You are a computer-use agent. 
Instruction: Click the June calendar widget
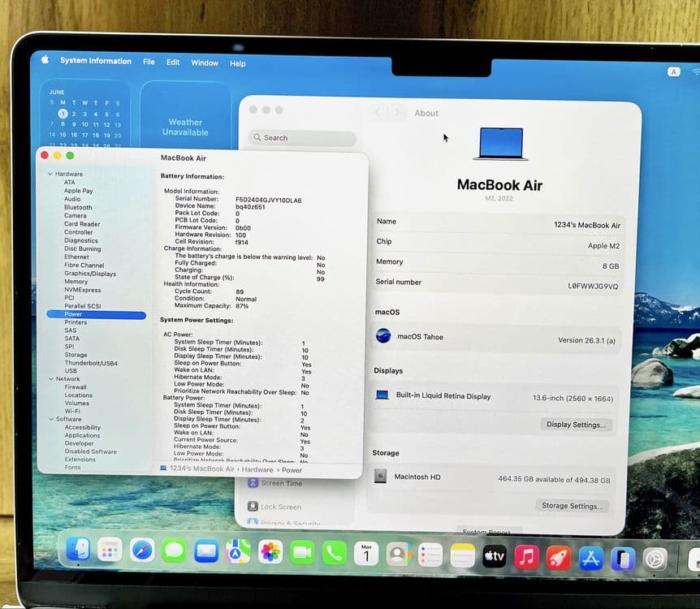(84, 114)
